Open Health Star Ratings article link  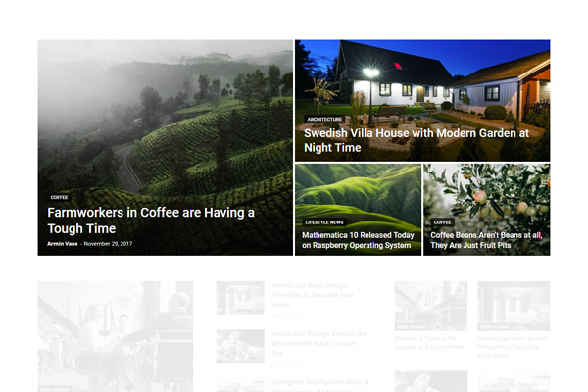coord(318,343)
